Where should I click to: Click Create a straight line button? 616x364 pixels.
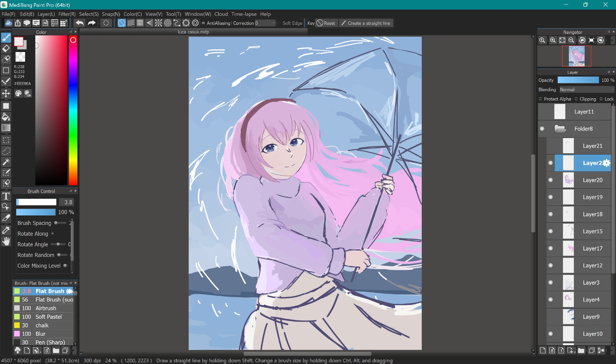tap(366, 23)
